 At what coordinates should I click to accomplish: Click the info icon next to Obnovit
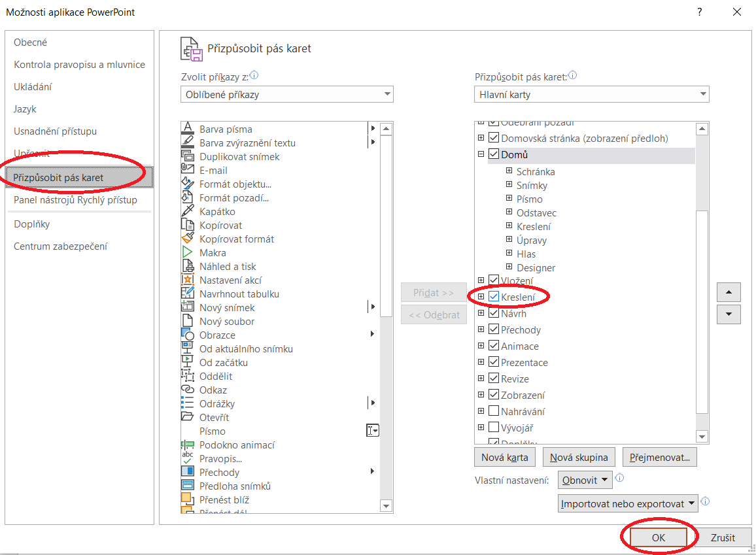(619, 478)
